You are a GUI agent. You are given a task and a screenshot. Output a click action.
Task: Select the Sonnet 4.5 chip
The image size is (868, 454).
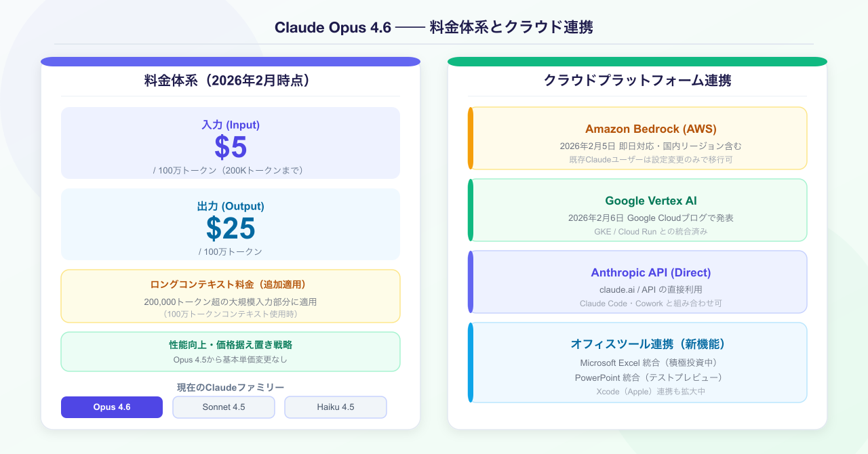(x=224, y=407)
